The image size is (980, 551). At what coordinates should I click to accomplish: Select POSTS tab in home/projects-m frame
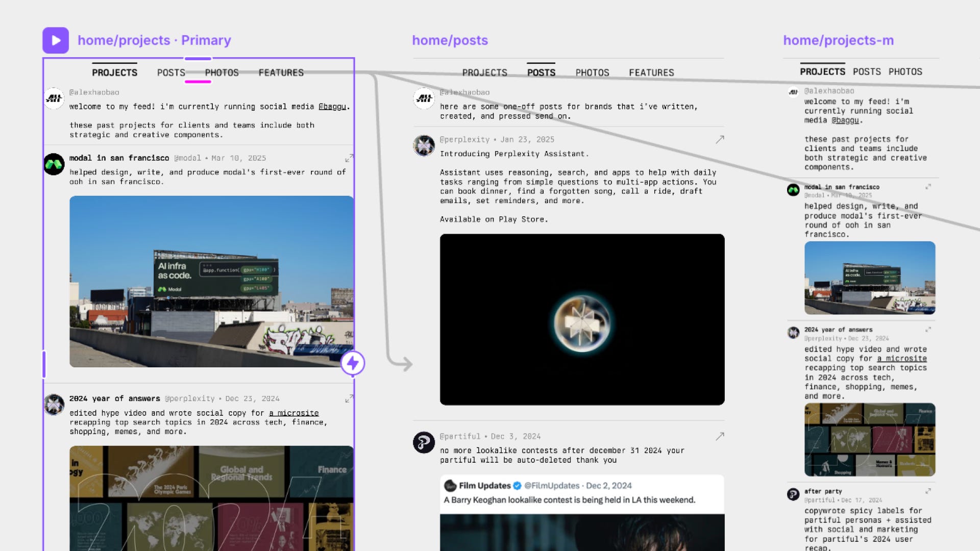(867, 71)
